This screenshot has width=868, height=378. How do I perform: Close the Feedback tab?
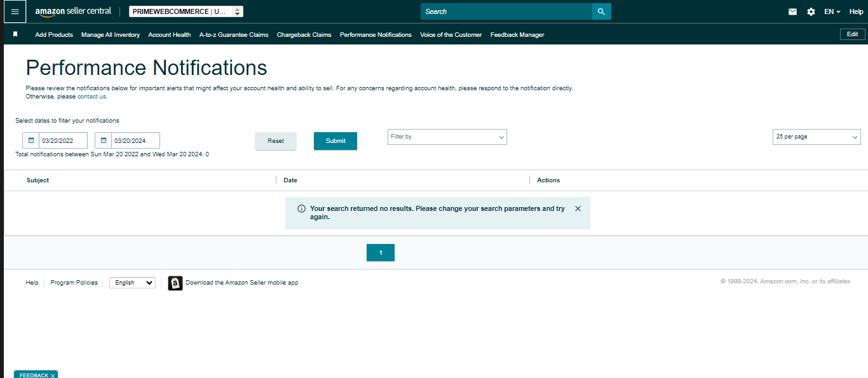pos(53,375)
